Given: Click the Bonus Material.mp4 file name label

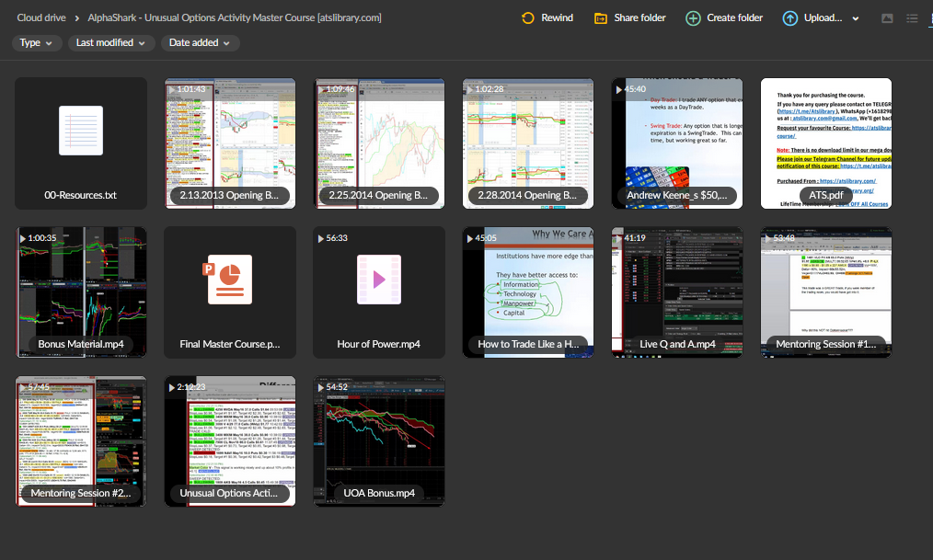Looking at the screenshot, I should click(81, 344).
